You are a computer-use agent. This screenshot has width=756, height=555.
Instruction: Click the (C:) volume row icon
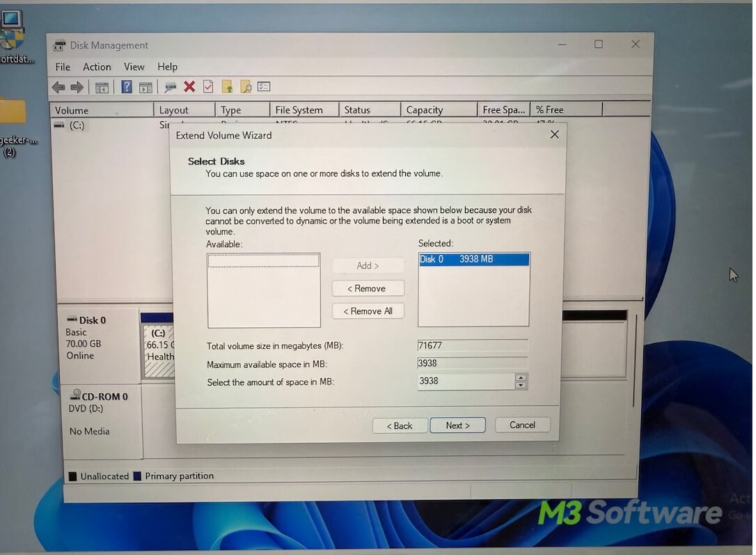point(58,125)
